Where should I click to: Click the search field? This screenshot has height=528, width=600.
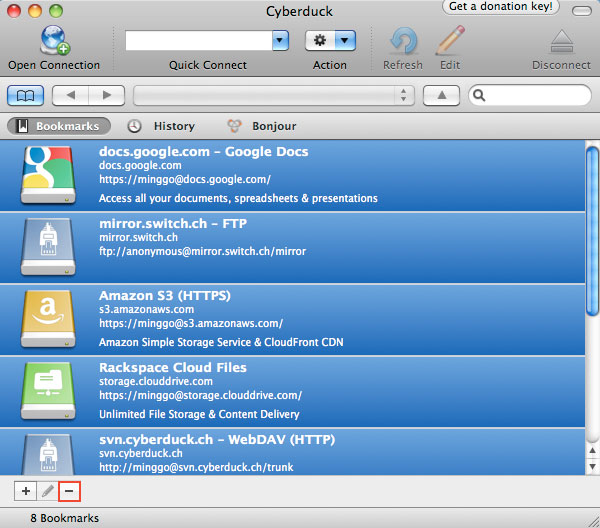point(530,95)
